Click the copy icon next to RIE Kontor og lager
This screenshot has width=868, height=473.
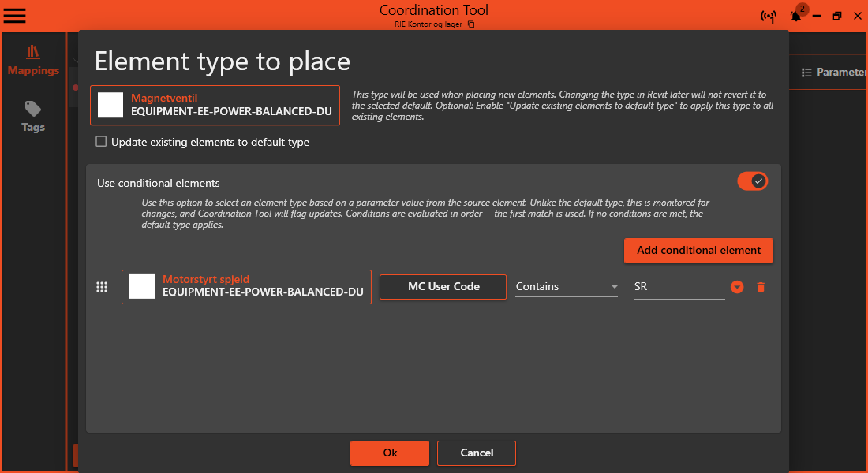[x=470, y=24]
